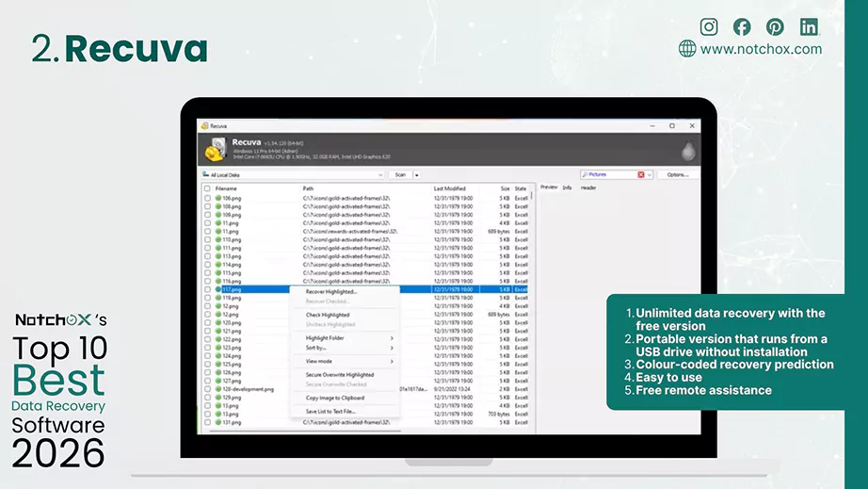Click green state dot beside 131.png
Viewport: 868px width, 489px height.
click(x=218, y=422)
